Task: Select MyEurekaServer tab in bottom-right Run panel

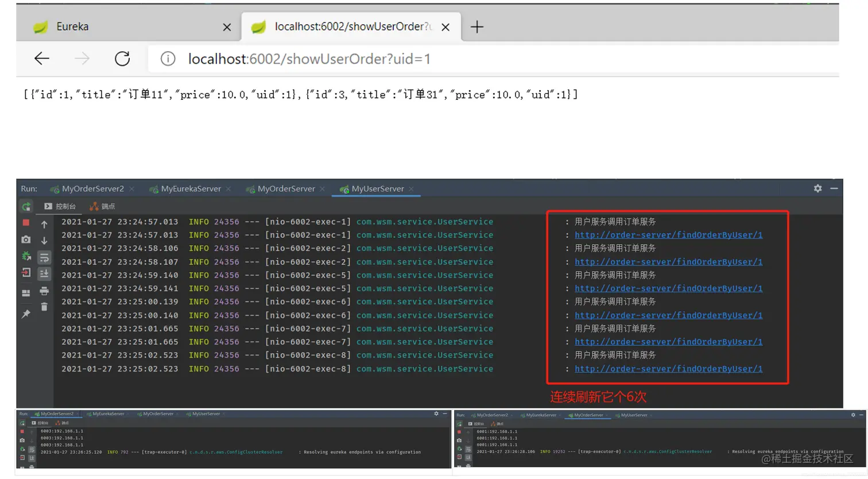Action: click(x=541, y=415)
